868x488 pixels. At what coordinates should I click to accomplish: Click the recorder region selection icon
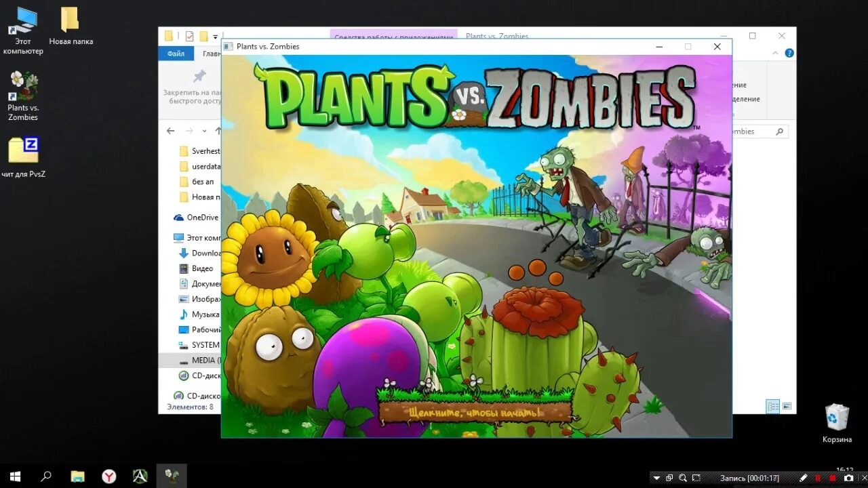click(698, 478)
